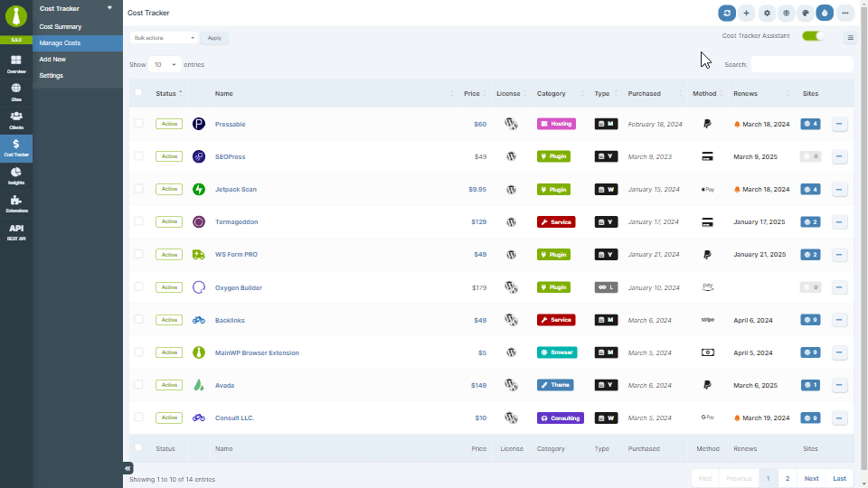Click the Jetpack Scan product logo icon

(199, 189)
